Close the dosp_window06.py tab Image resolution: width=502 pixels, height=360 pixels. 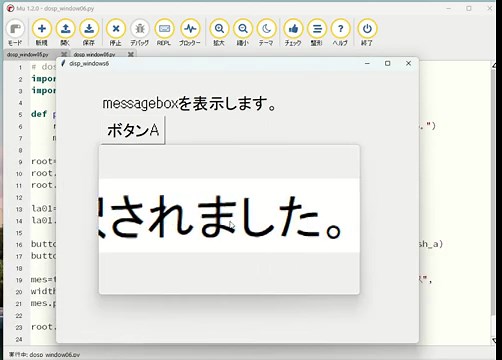(x=131, y=54)
